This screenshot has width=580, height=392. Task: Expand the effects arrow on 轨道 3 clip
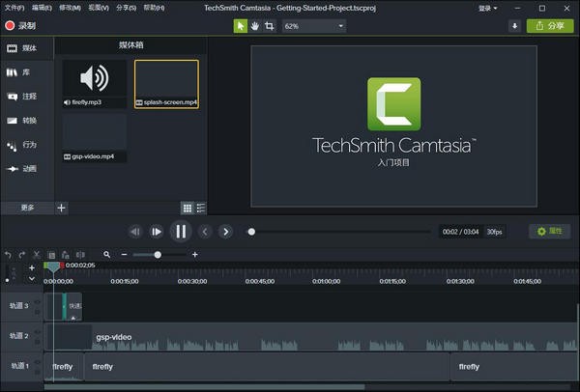(x=73, y=318)
